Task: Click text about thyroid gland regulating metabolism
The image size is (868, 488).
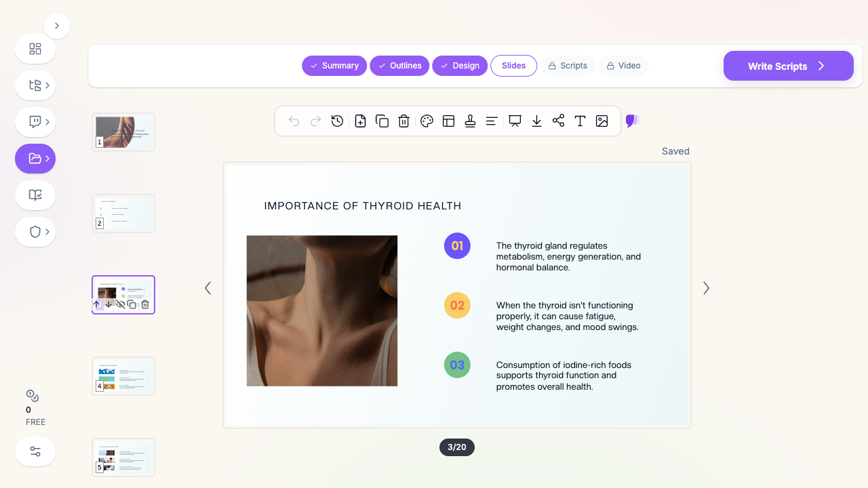Action: (568, 257)
